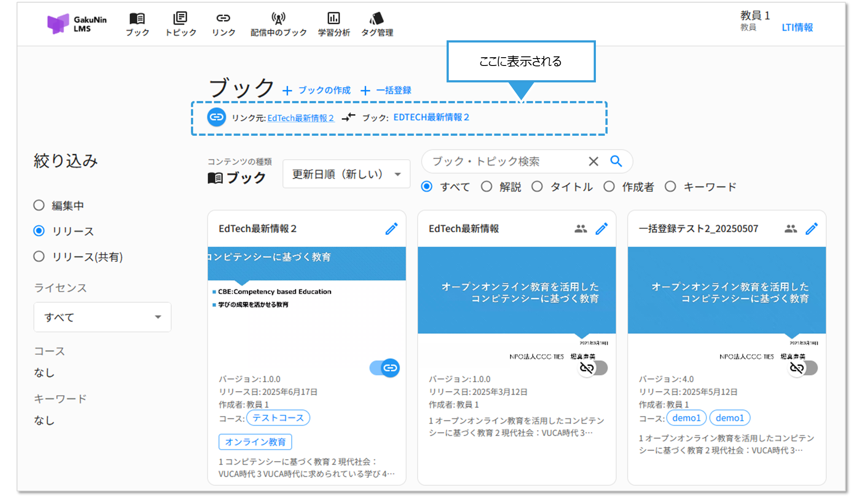
Task: Click the オンライン教育 keyword tag
Action: [x=255, y=442]
